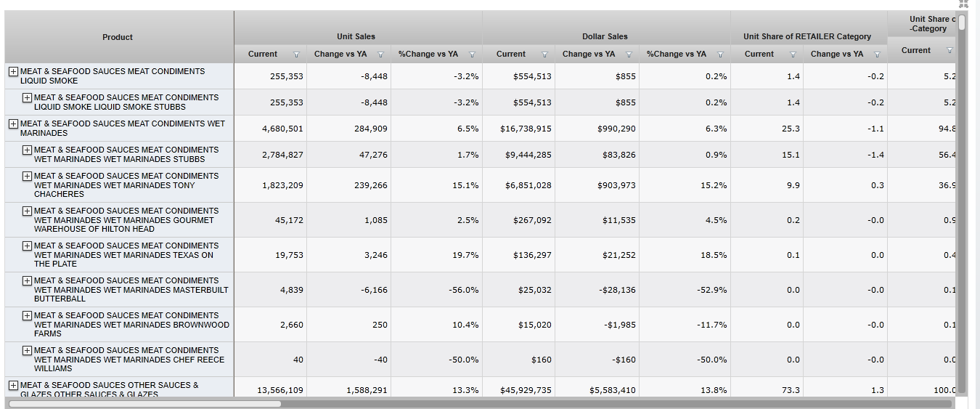980x409 pixels.
Task: Expand the Wet Marinades category row
Action: pos(13,124)
